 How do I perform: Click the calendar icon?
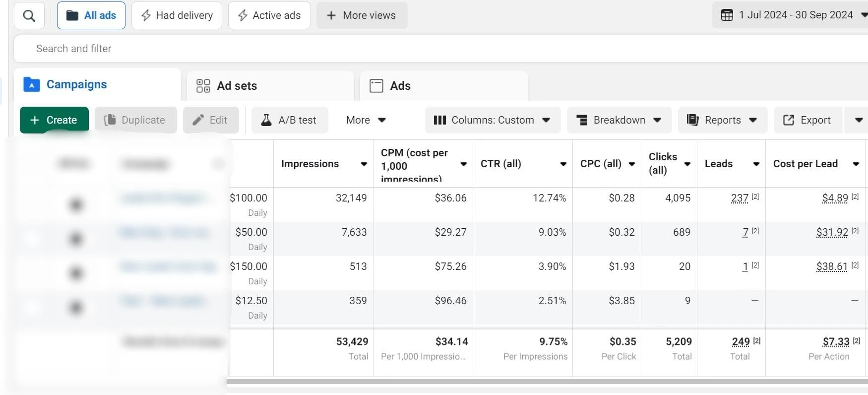click(727, 15)
